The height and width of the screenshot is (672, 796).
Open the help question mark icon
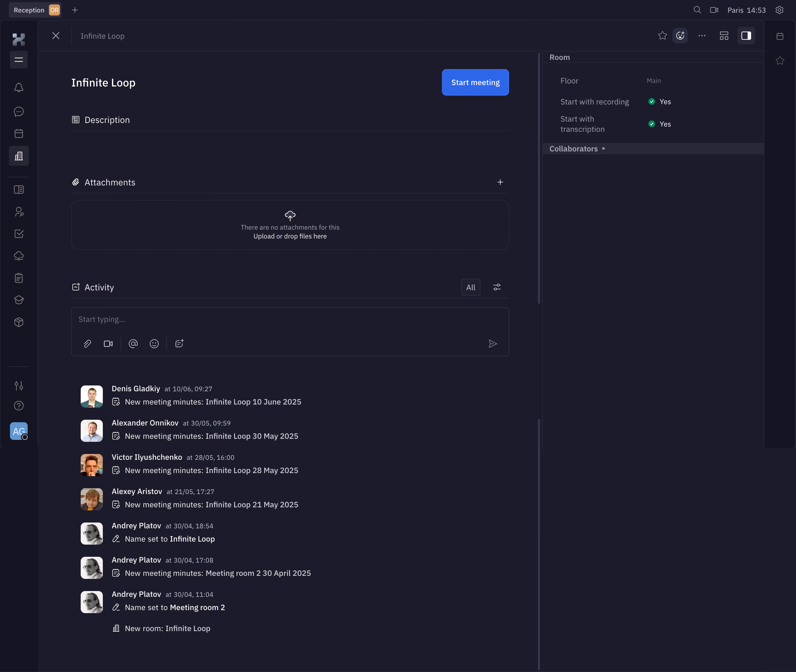(19, 406)
